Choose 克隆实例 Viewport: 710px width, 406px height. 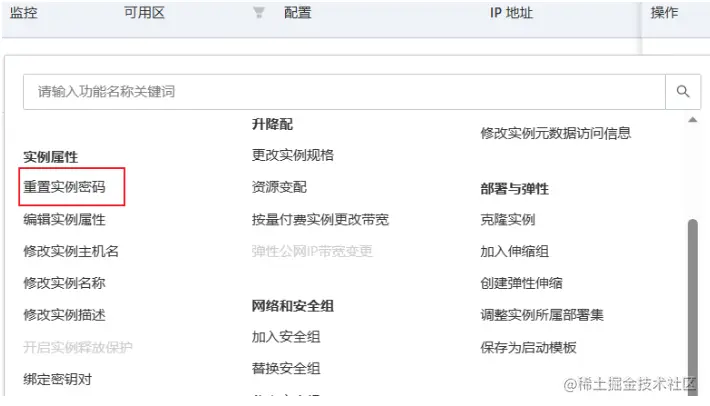pos(508,220)
